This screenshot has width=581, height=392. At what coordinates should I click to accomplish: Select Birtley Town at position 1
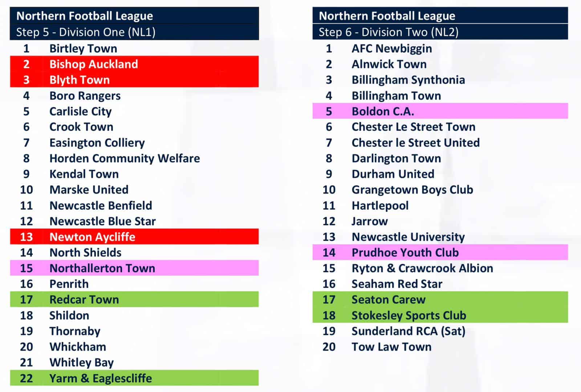pos(83,48)
